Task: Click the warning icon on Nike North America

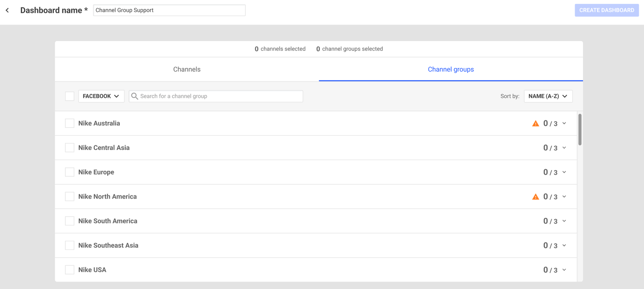Action: click(x=536, y=197)
